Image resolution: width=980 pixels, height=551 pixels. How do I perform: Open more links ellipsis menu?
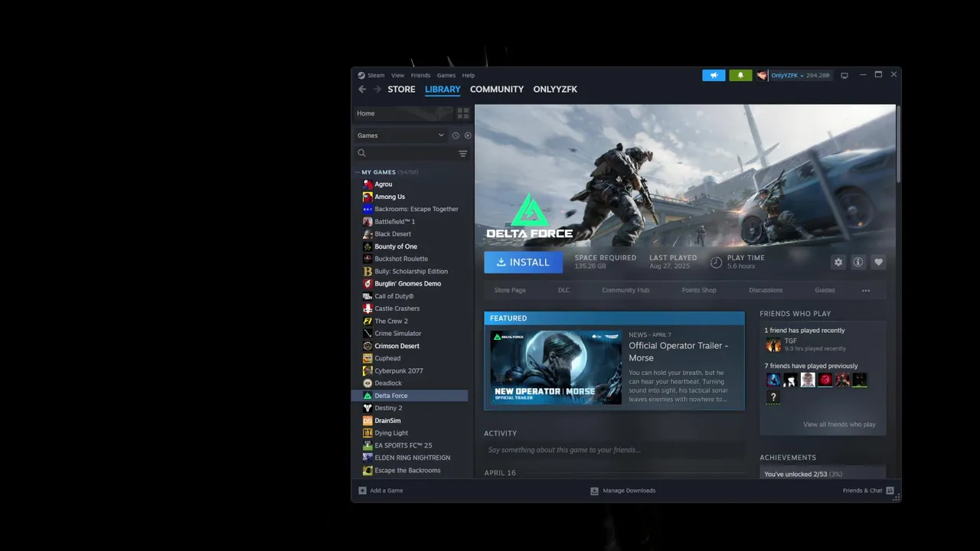point(866,291)
